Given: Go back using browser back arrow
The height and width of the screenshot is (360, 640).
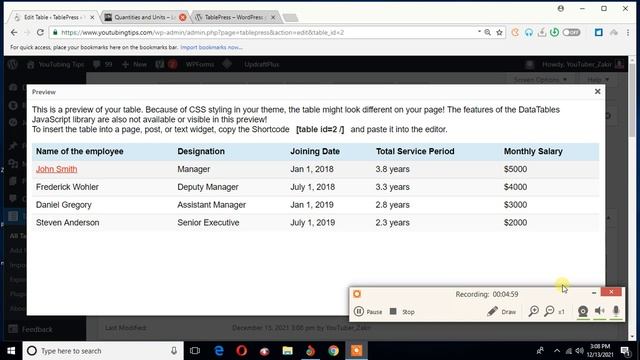Looking at the screenshot, I should 14,32.
